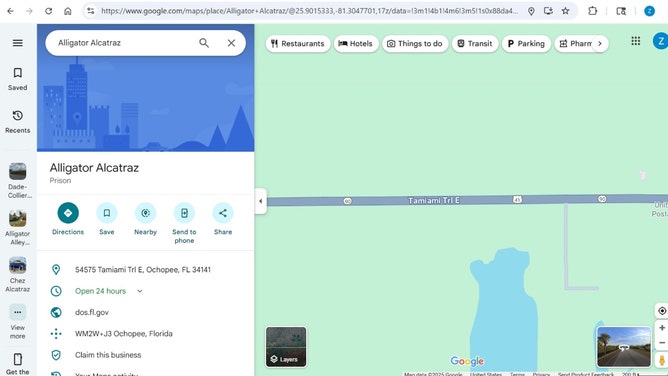Save this place to a list
The height and width of the screenshot is (376, 668).
pos(107,219)
